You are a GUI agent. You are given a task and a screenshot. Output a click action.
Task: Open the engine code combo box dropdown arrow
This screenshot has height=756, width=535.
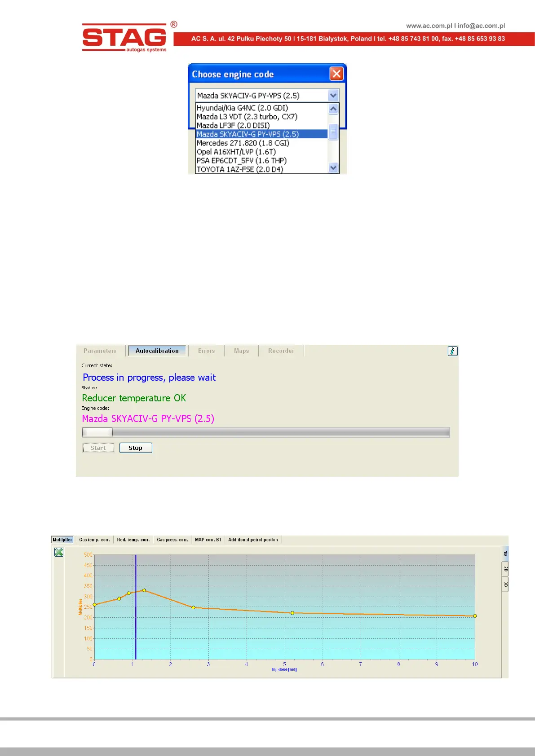pyautogui.click(x=333, y=96)
